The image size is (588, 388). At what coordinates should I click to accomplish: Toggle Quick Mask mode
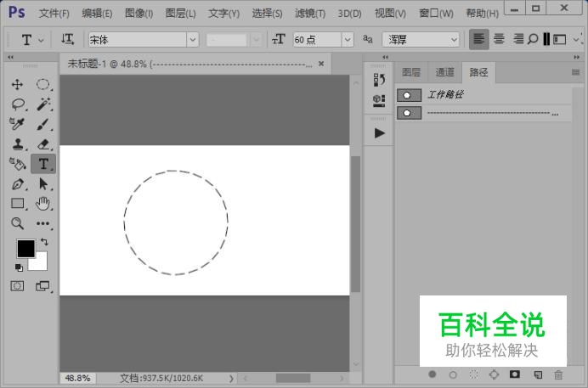coord(17,286)
